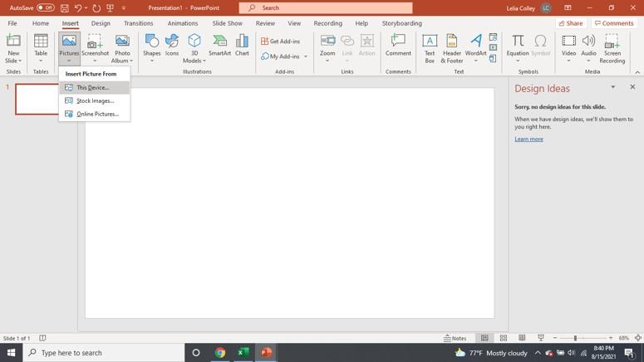Start a Screen Recording

tap(612, 48)
